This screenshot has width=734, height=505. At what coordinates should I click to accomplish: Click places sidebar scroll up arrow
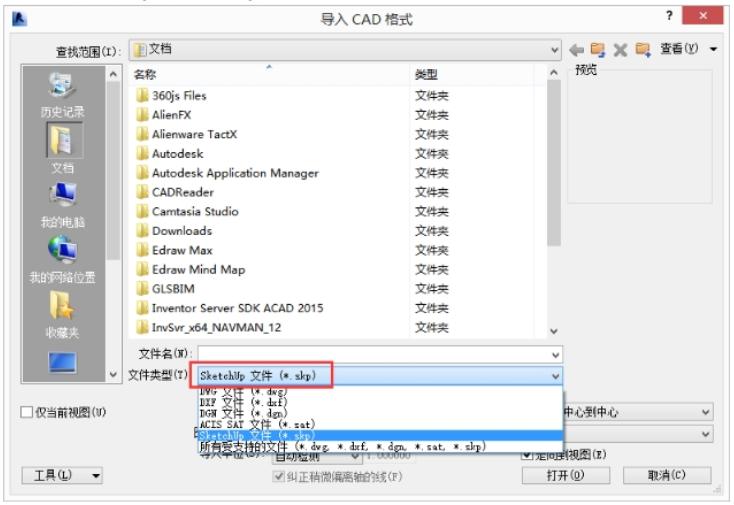click(113, 74)
